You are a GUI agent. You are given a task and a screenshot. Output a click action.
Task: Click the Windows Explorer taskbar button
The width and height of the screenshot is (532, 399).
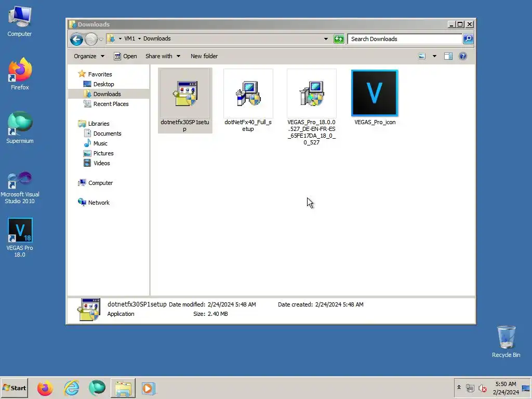(123, 388)
